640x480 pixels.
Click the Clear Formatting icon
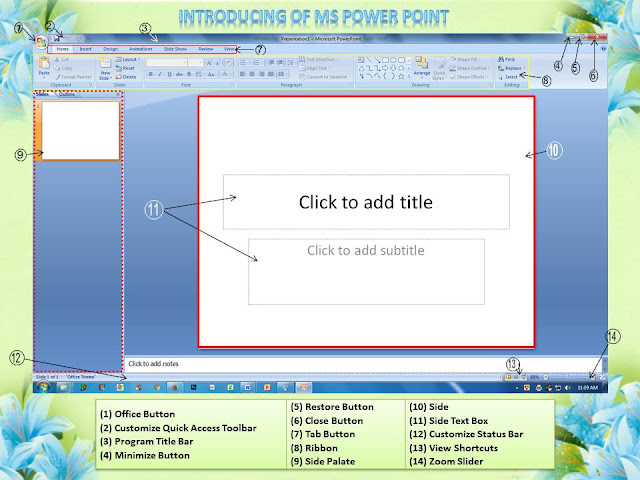click(x=229, y=62)
